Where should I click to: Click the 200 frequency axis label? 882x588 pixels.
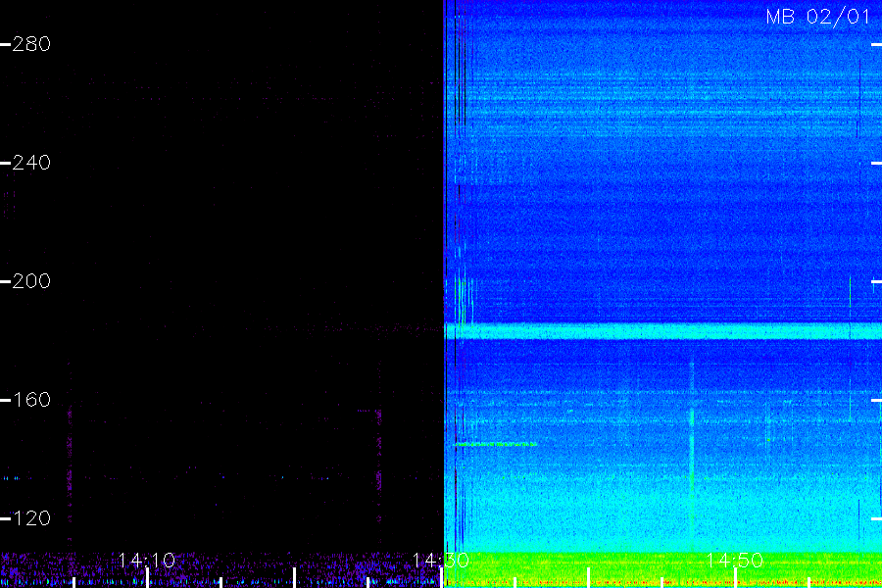(x=31, y=281)
